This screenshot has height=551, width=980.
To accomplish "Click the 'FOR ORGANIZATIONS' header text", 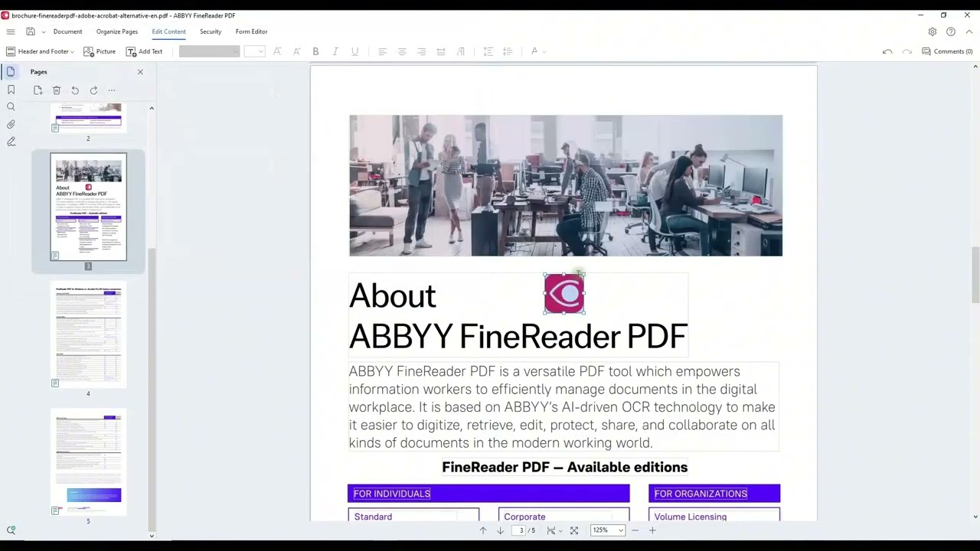I will point(701,494).
